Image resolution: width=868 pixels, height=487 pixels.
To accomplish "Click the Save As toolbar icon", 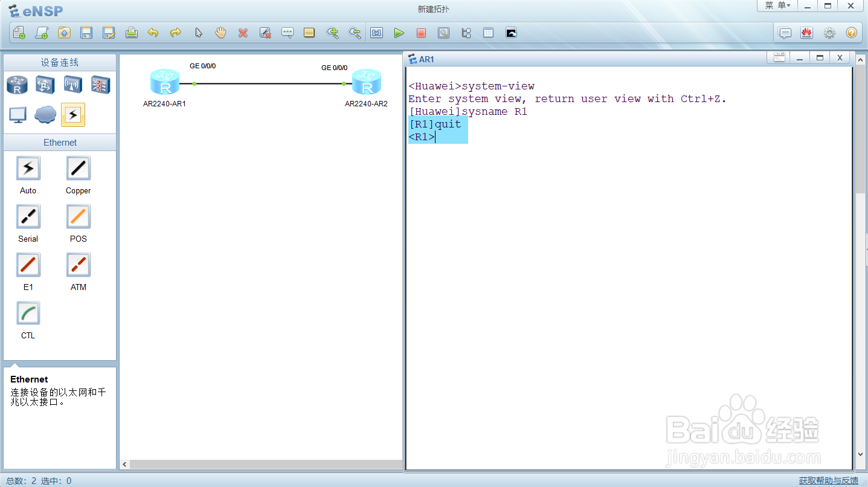I will (109, 33).
